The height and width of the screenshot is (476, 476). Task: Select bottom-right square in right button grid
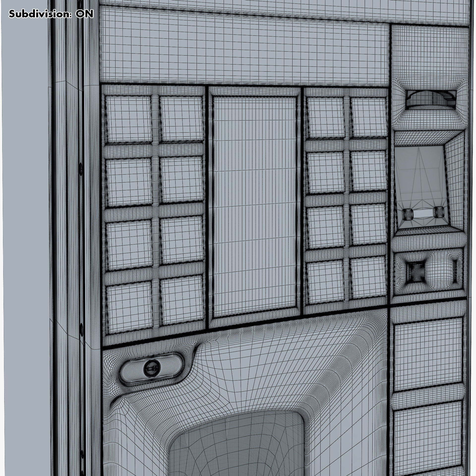click(x=369, y=278)
